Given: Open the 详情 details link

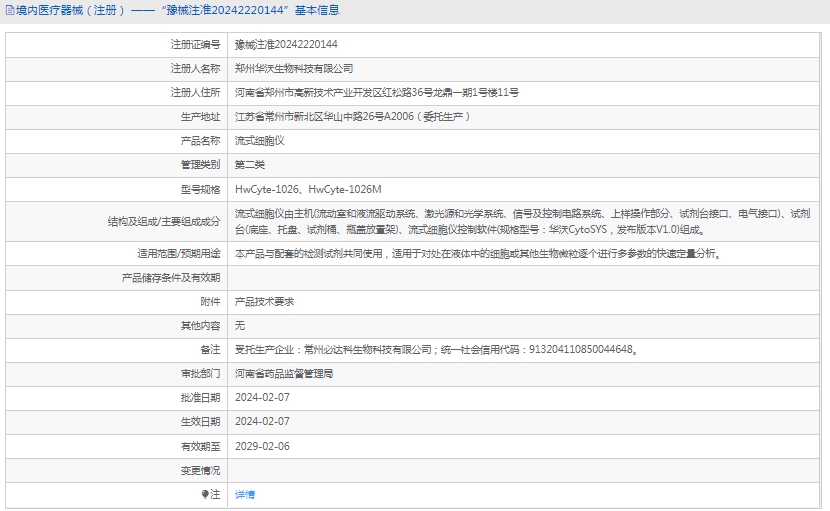Looking at the screenshot, I should click(245, 495).
